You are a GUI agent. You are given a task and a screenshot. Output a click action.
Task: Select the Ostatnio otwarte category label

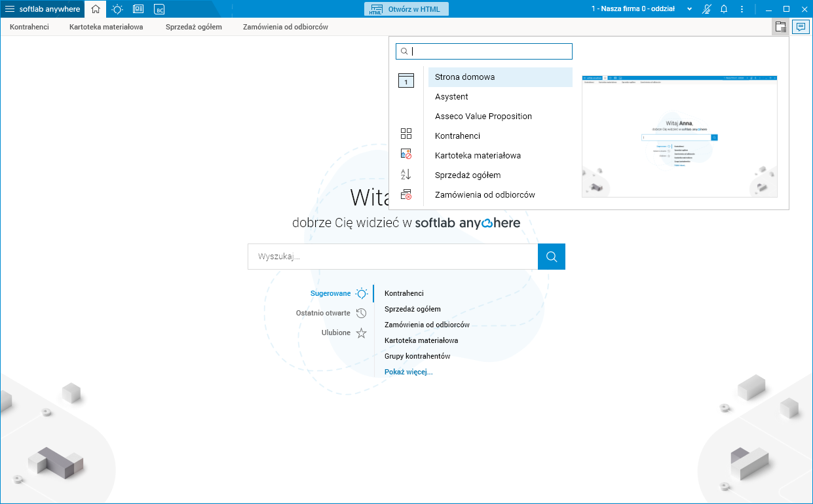coord(323,314)
